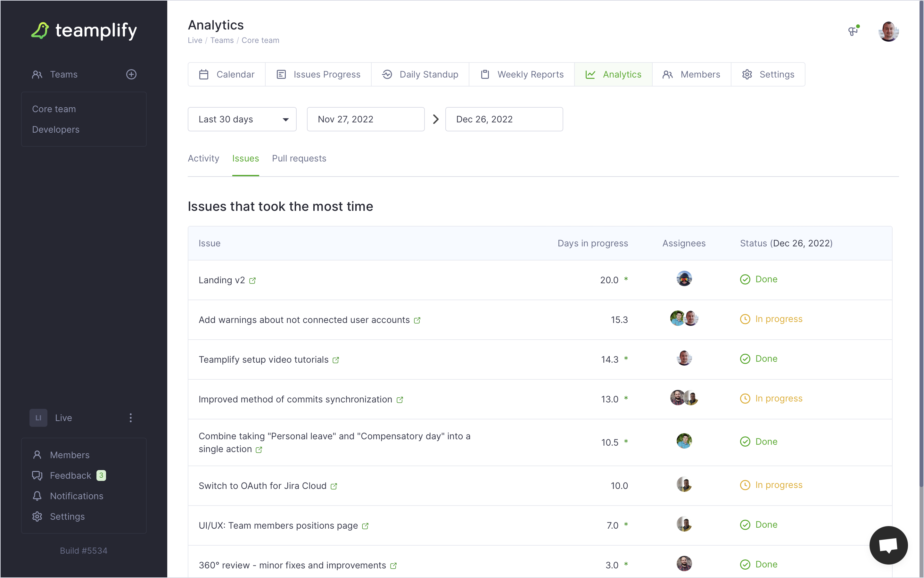Navigate to Issues Progress panel
This screenshot has height=578, width=924.
pos(319,74)
